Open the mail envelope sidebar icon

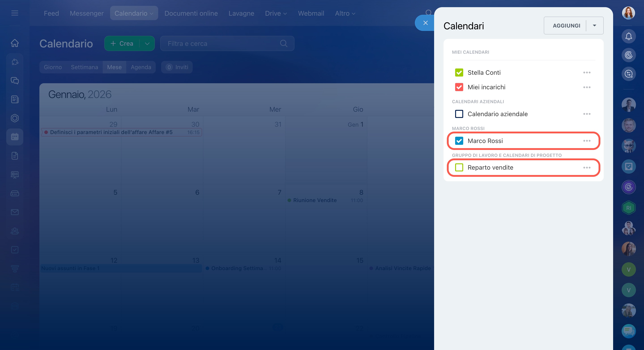click(15, 212)
